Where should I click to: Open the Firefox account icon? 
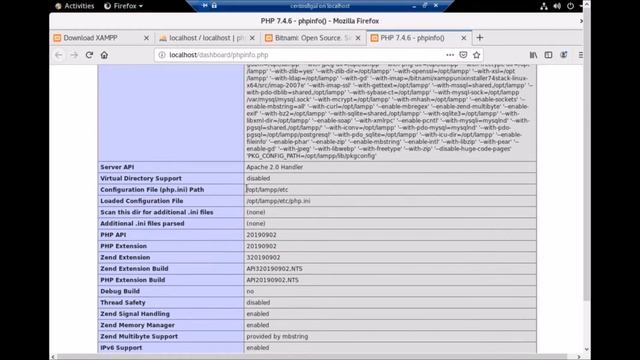pos(564,55)
